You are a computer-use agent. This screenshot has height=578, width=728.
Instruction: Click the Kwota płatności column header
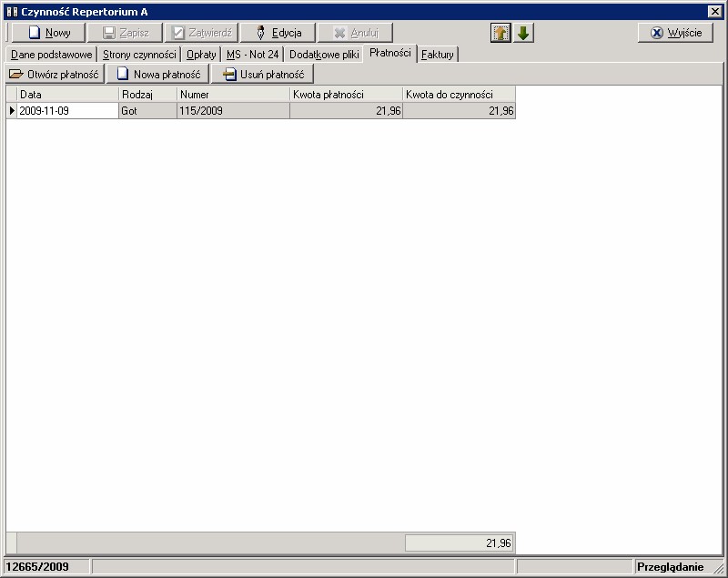click(x=346, y=94)
